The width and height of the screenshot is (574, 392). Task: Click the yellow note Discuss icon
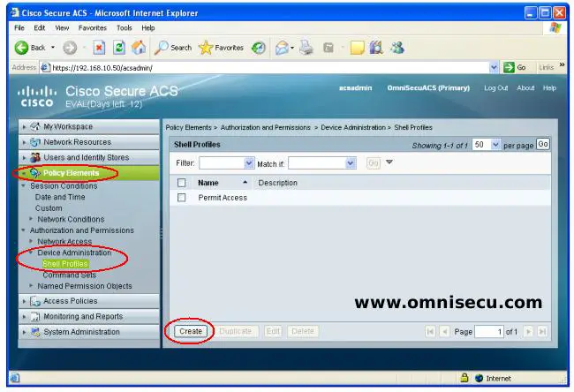click(x=358, y=48)
